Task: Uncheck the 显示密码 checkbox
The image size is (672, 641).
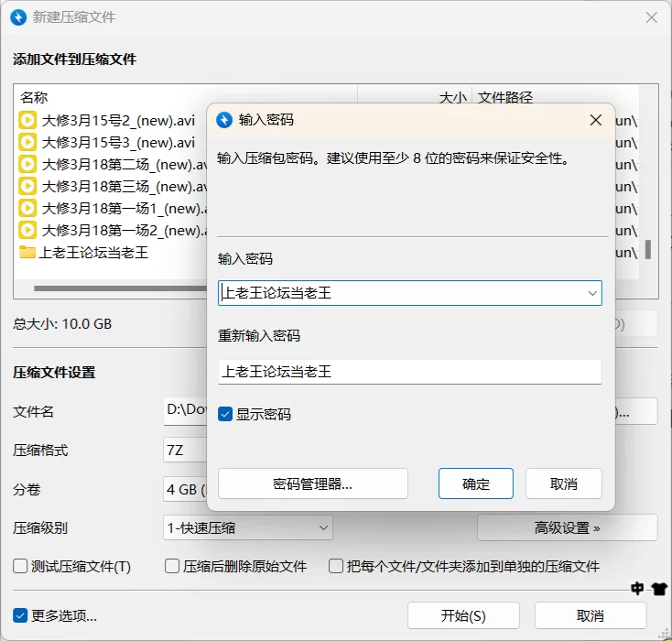Action: (225, 415)
